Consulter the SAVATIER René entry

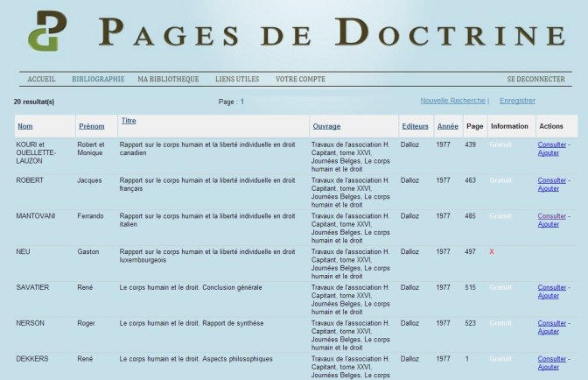(551, 287)
